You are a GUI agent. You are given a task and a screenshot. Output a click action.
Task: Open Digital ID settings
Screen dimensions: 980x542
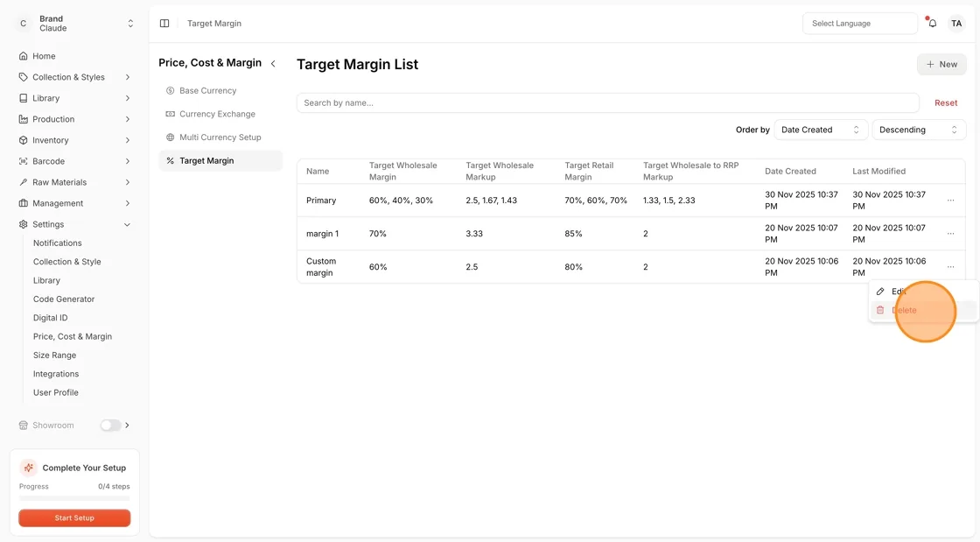click(x=50, y=318)
